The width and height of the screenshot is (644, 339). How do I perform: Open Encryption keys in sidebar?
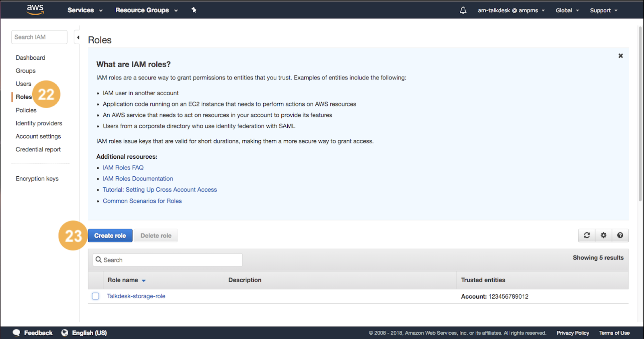37,178
